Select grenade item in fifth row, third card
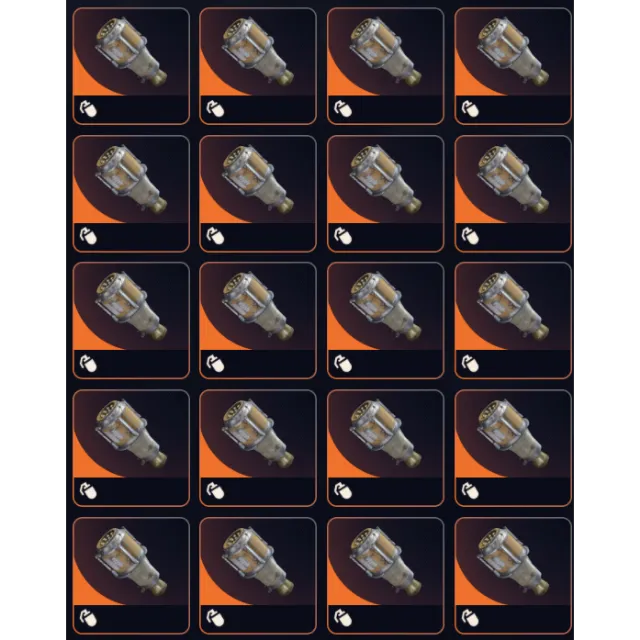 pyautogui.click(x=385, y=561)
